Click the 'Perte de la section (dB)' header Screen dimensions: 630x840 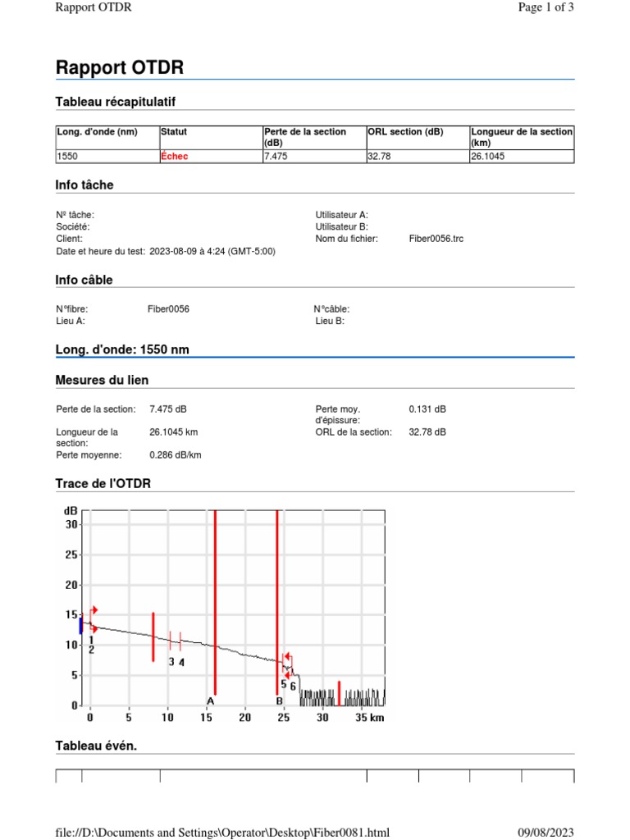click(314, 138)
